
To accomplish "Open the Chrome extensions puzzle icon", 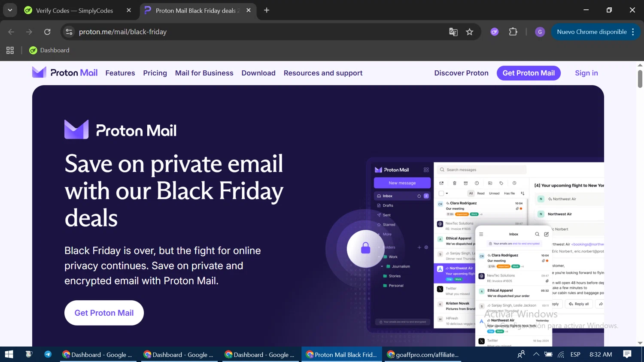I will coord(513,32).
